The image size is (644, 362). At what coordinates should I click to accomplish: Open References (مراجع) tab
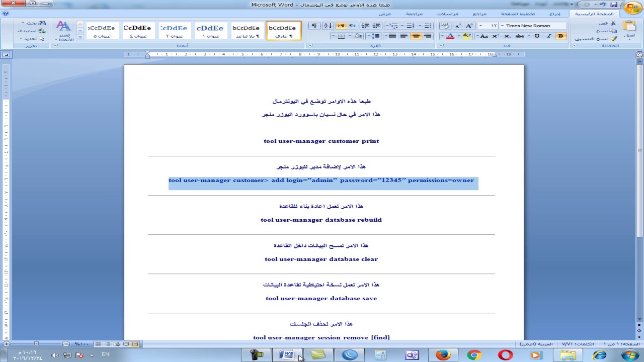point(480,14)
